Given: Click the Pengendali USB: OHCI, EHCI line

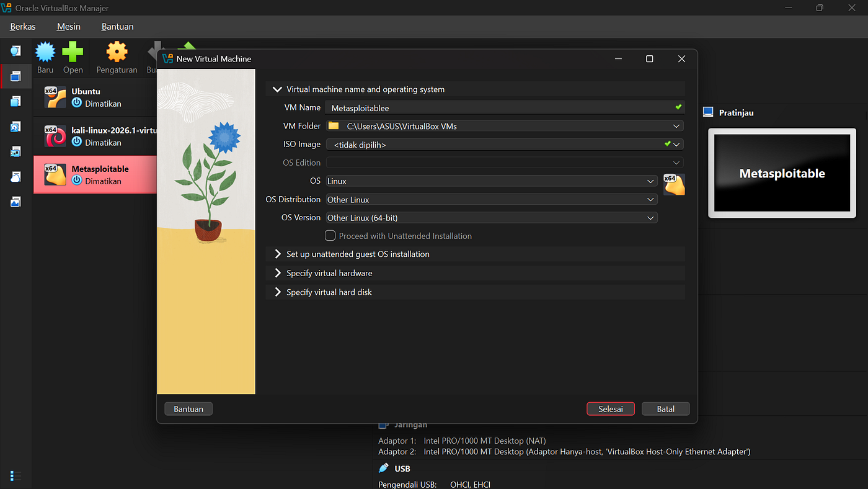Looking at the screenshot, I should click(434, 485).
